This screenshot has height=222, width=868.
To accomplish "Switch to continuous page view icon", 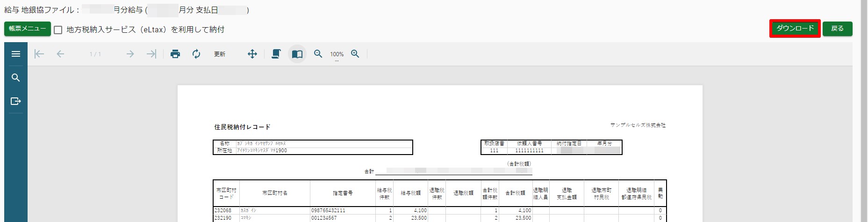I will (x=276, y=54).
